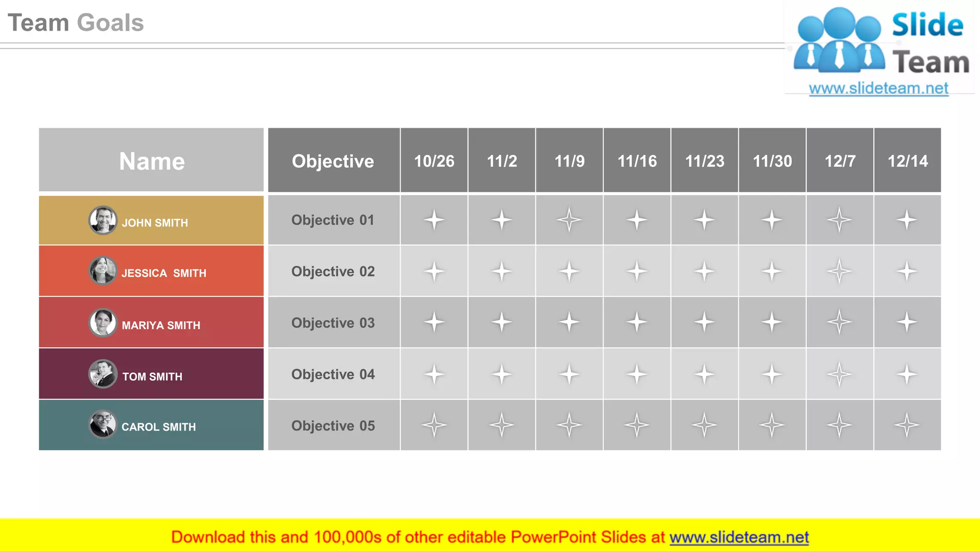Select the Name column header

[x=151, y=161]
